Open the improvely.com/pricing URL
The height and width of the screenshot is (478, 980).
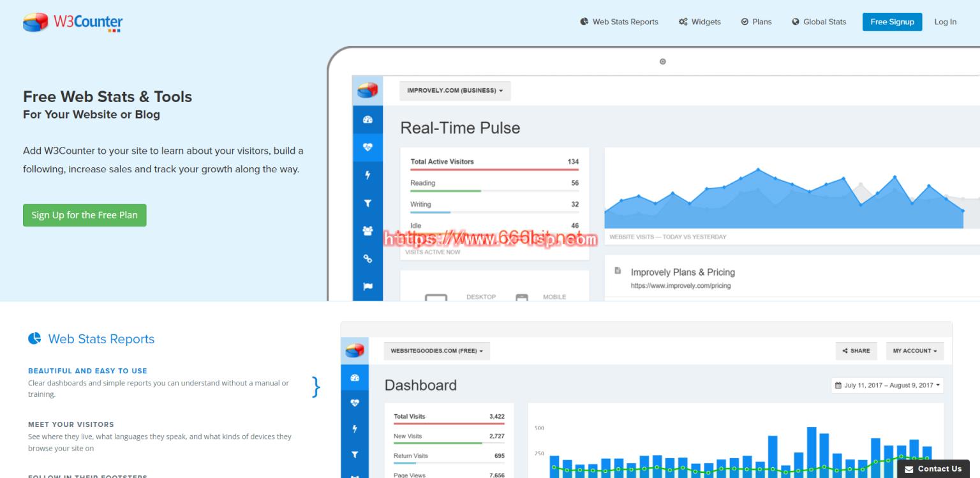point(681,286)
